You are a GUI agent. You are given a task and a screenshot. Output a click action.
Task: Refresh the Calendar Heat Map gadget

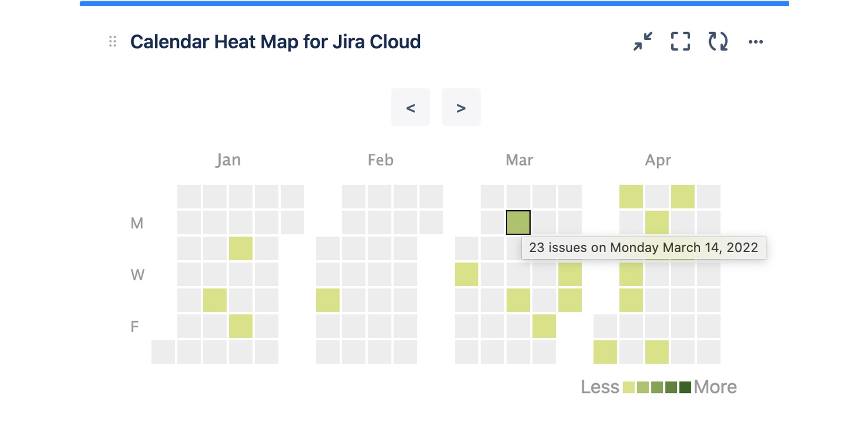(718, 42)
